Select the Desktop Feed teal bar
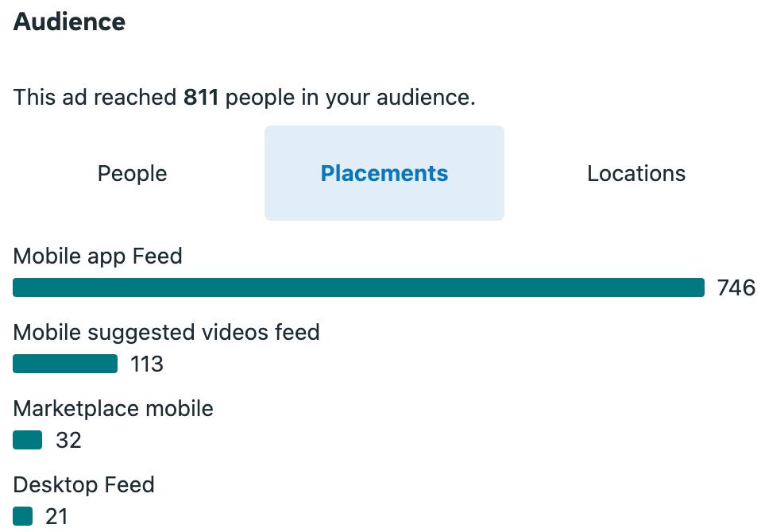This screenshot has height=532, width=761. pyautogui.click(x=23, y=516)
